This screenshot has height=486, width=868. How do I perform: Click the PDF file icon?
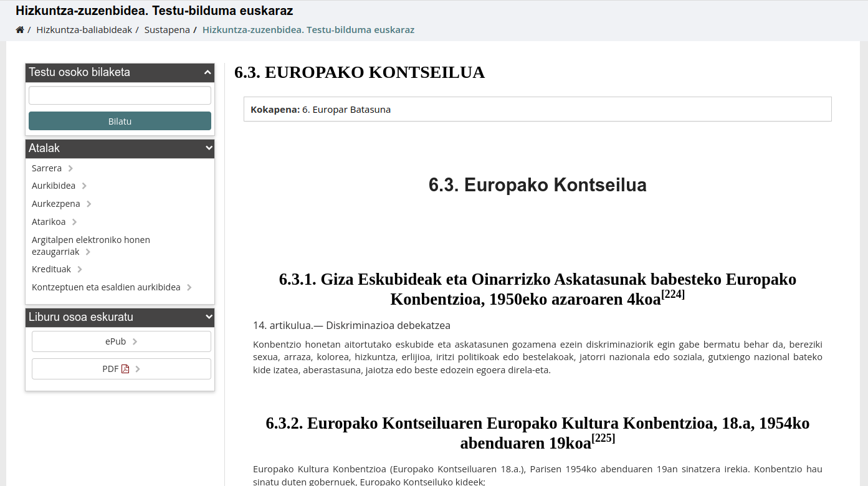125,369
